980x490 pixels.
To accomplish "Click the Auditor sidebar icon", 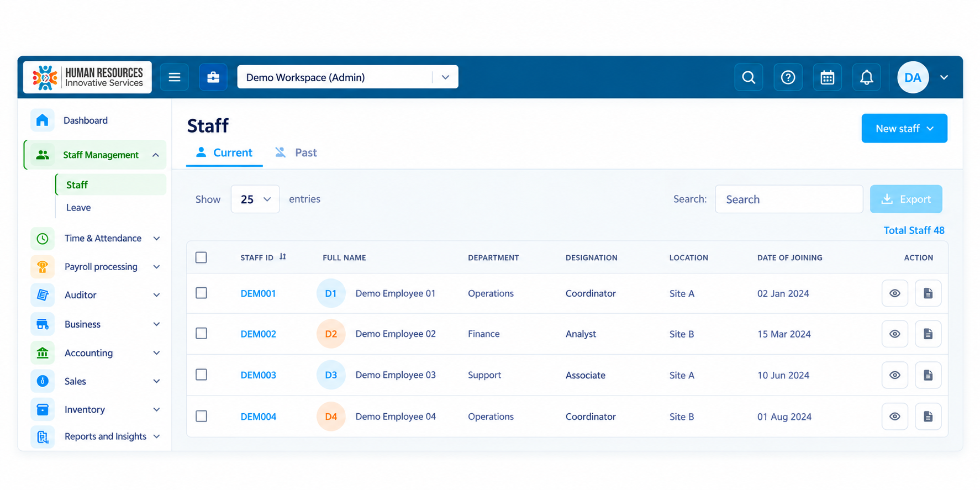I will pyautogui.click(x=43, y=295).
